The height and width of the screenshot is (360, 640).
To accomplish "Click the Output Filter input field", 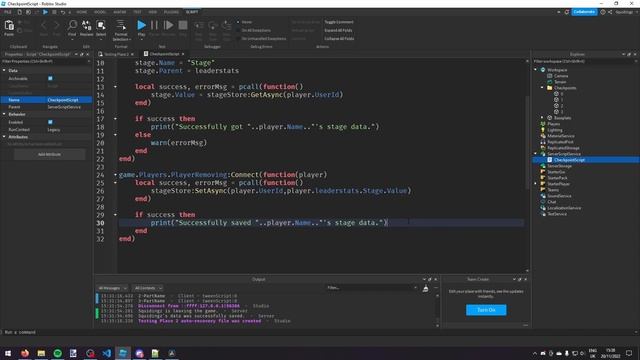I will (371, 288).
